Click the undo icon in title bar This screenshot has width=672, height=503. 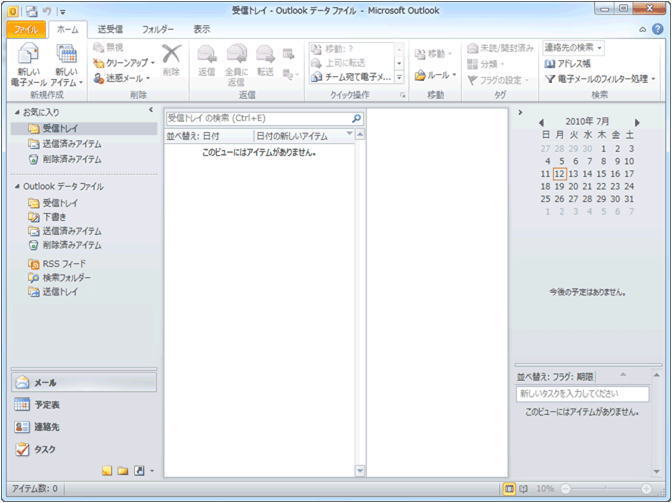pos(47,11)
